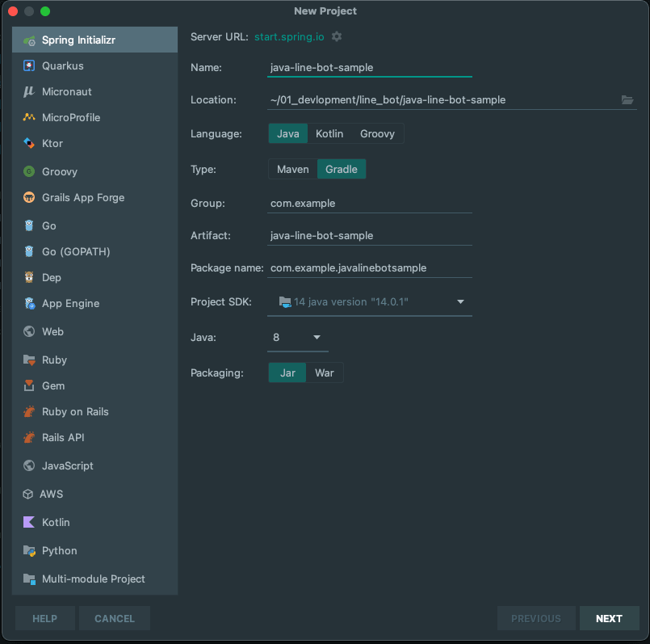Screen dimensions: 650x644
Task: Close the New Project window
Action: [x=13, y=11]
